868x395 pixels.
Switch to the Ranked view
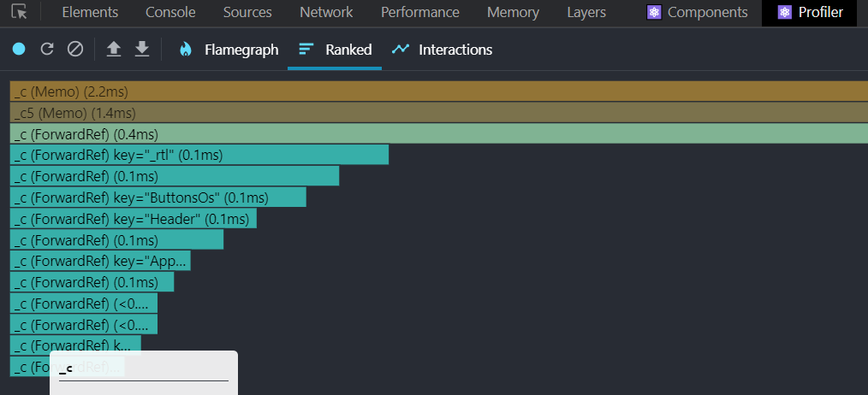coord(335,50)
